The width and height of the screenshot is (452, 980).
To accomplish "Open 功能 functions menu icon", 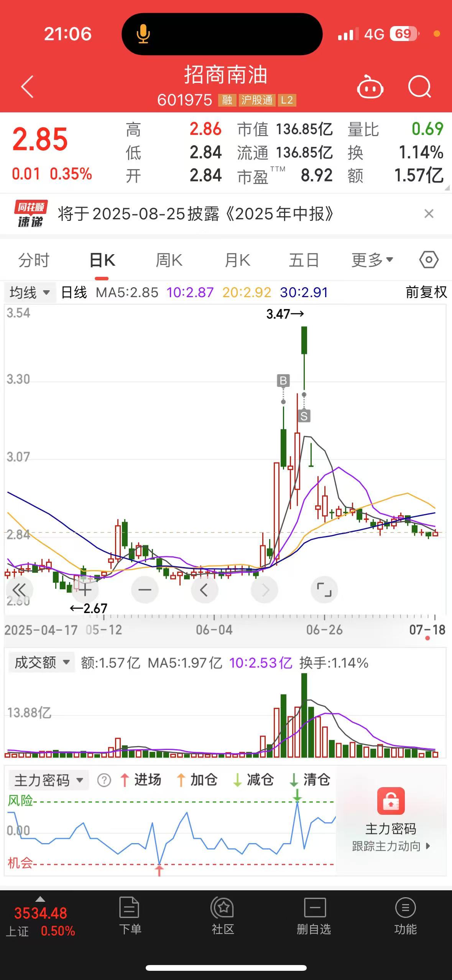I will [405, 916].
